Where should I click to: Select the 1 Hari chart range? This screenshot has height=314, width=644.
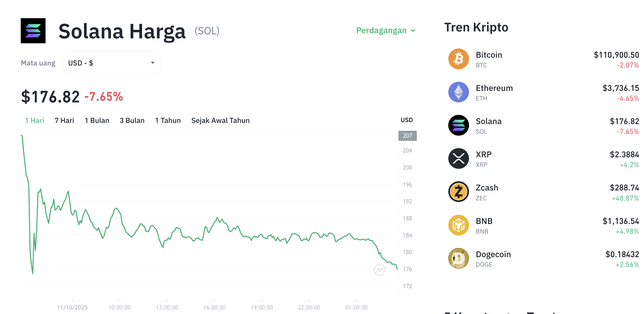pos(35,121)
